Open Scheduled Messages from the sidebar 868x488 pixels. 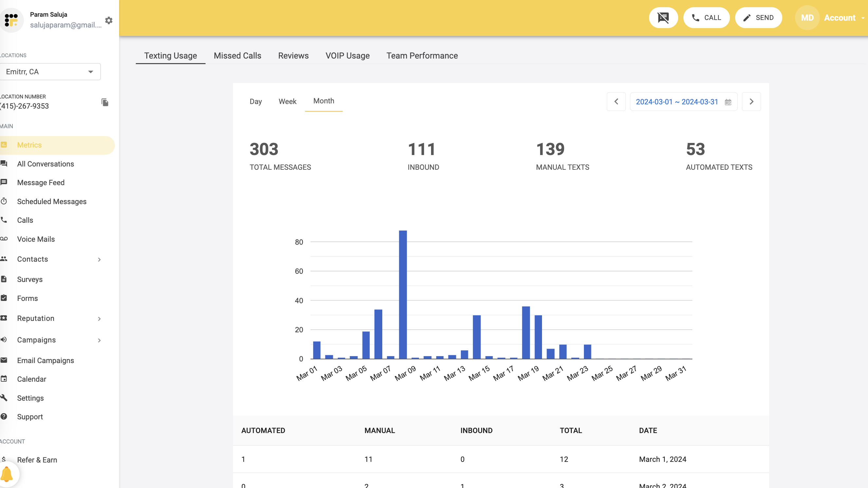[x=52, y=201]
